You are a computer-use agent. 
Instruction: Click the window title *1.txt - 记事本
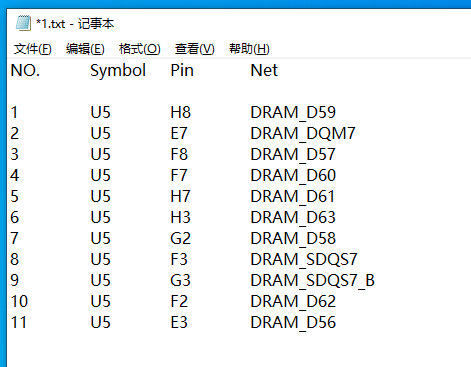click(75, 24)
